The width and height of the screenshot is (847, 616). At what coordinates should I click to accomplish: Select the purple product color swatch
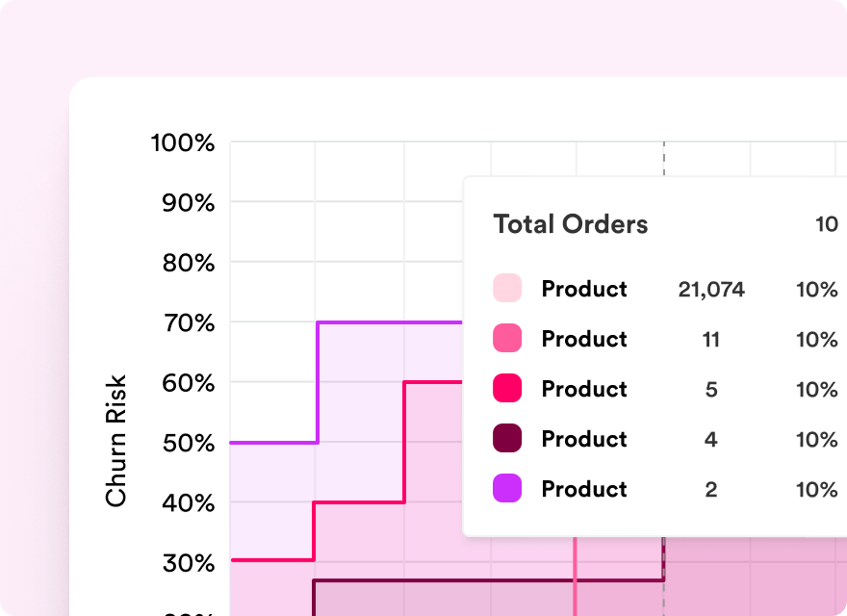pyautogui.click(x=507, y=489)
